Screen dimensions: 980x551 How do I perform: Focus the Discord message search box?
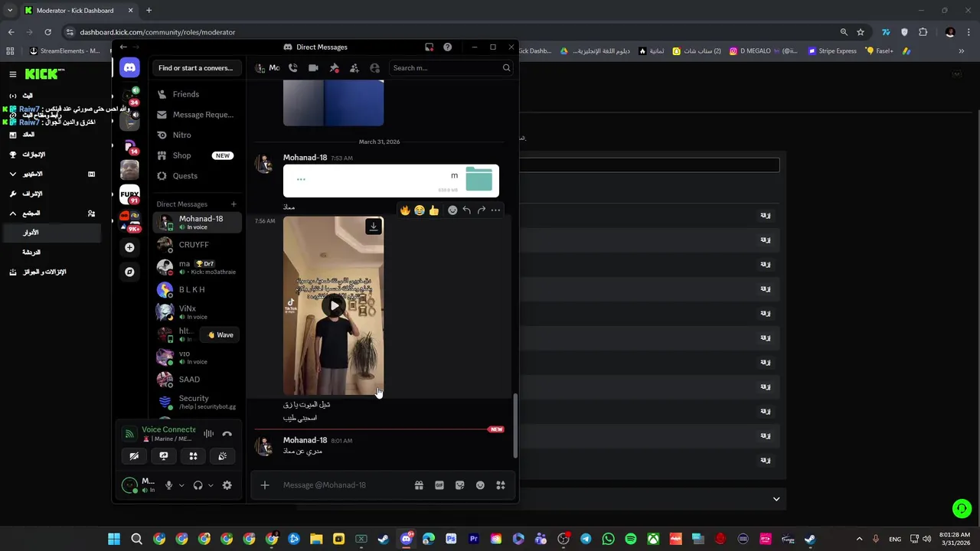(451, 68)
